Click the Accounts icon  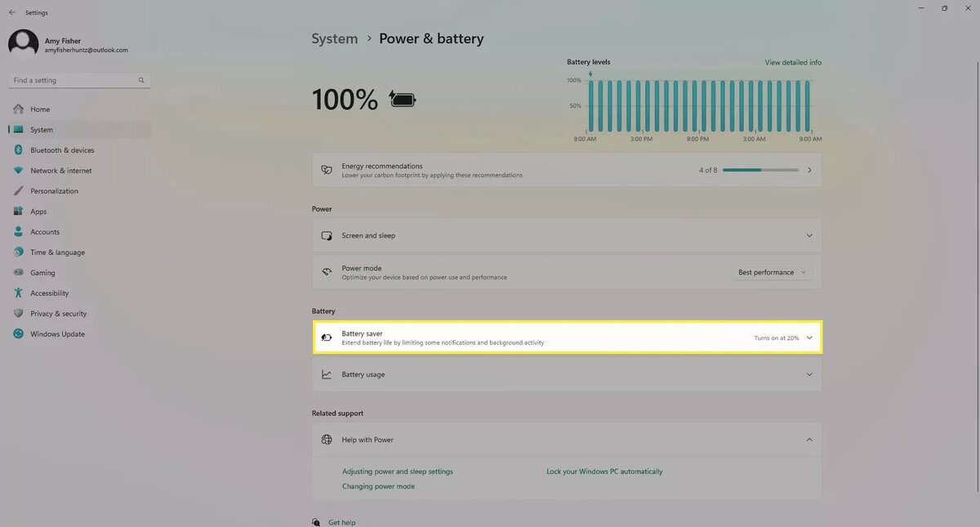click(x=18, y=231)
